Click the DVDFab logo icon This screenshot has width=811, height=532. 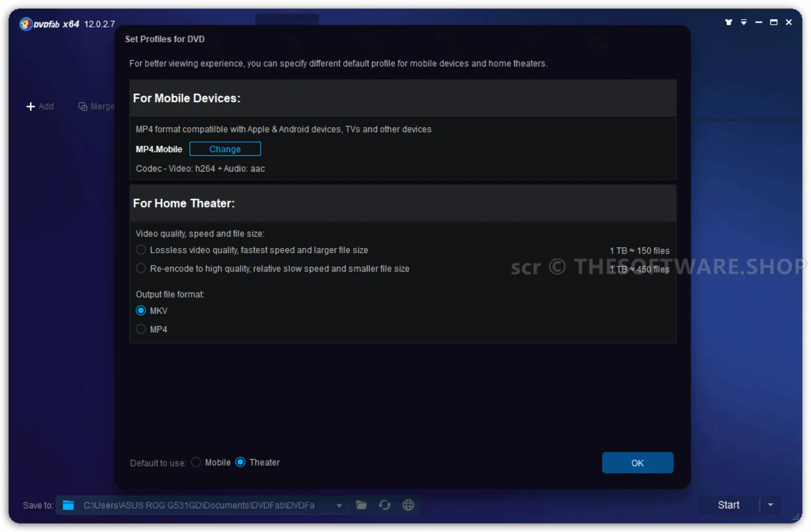click(x=25, y=24)
